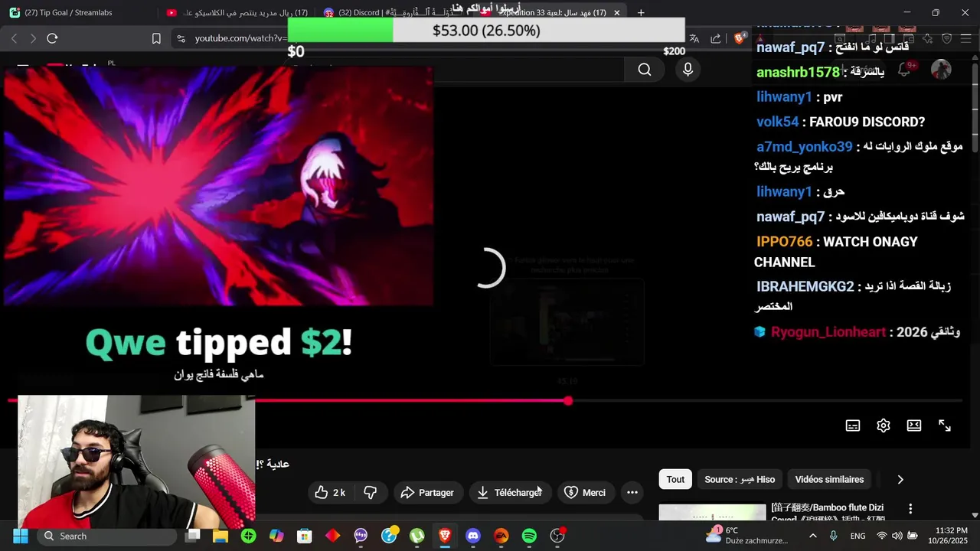Open the Copilot app in the taskbar
Viewport: 980px width, 551px height.
[276, 536]
